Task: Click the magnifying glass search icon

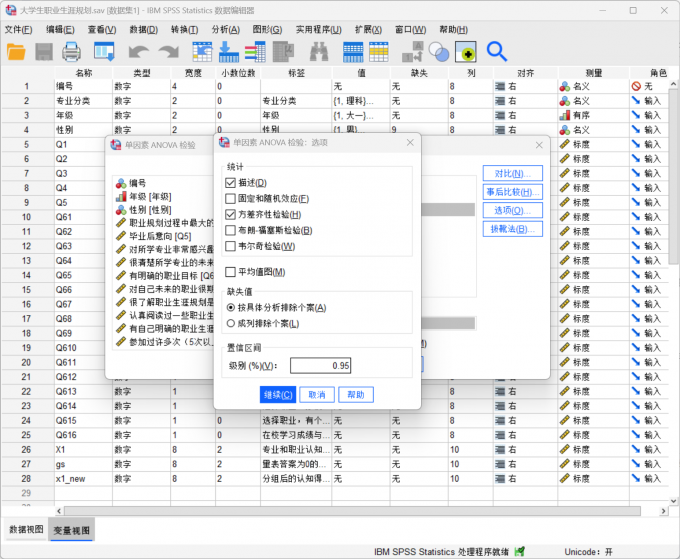Action: tap(497, 51)
